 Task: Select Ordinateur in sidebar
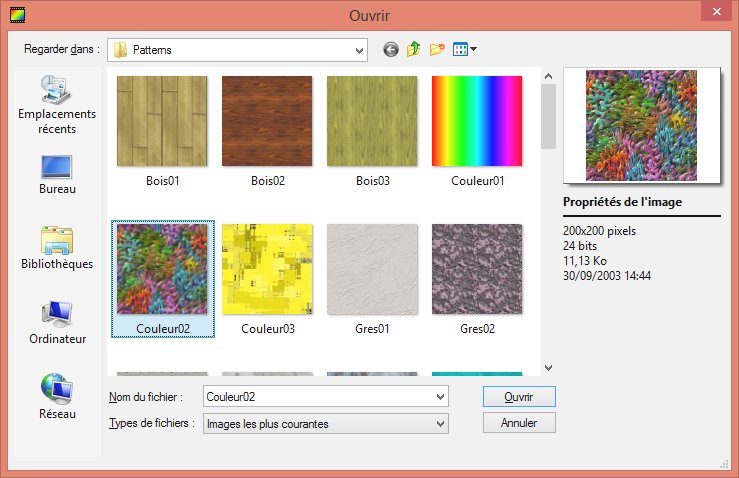click(56, 322)
